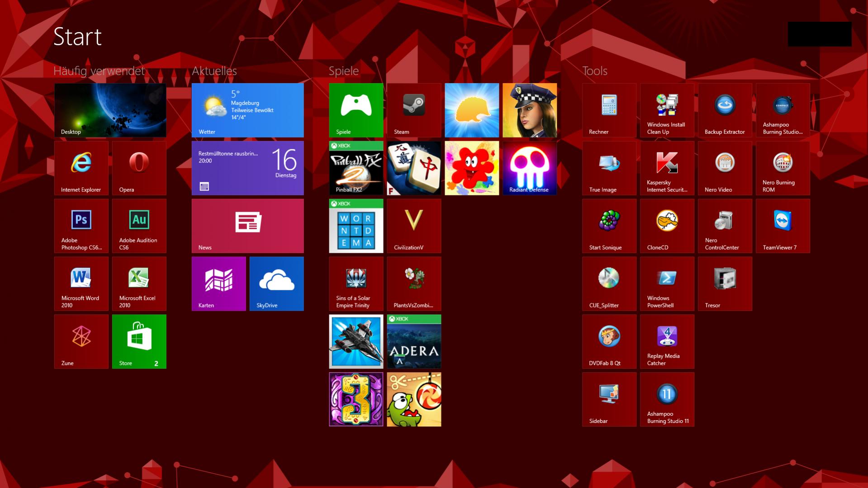This screenshot has height=488, width=868.
Task: Open Replay Media Catcher tile
Action: (x=667, y=341)
